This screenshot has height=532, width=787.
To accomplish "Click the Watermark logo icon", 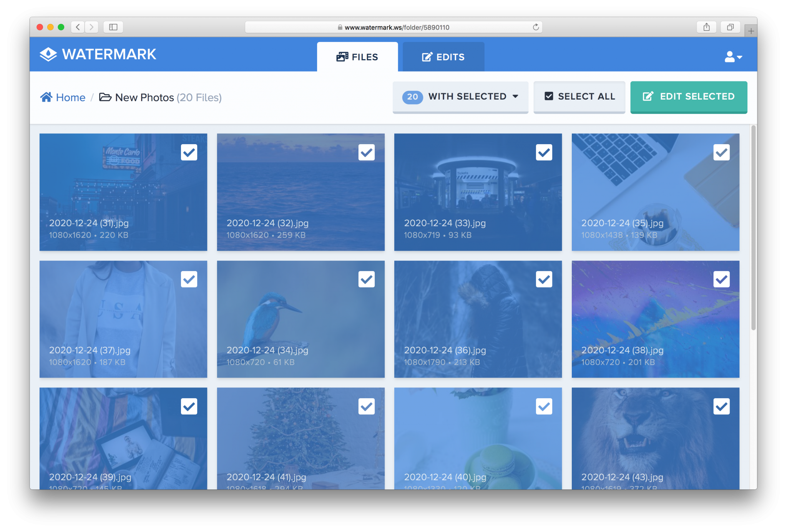I will point(48,54).
